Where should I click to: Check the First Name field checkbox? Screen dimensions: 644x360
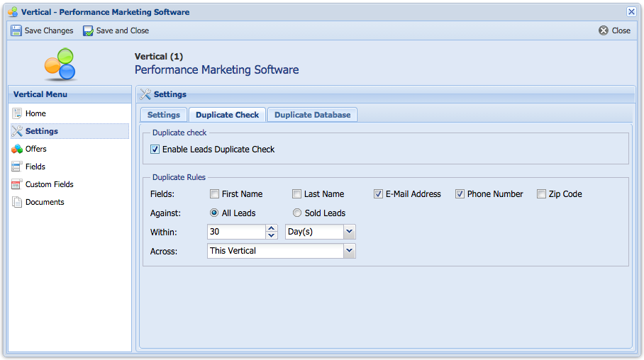point(214,194)
